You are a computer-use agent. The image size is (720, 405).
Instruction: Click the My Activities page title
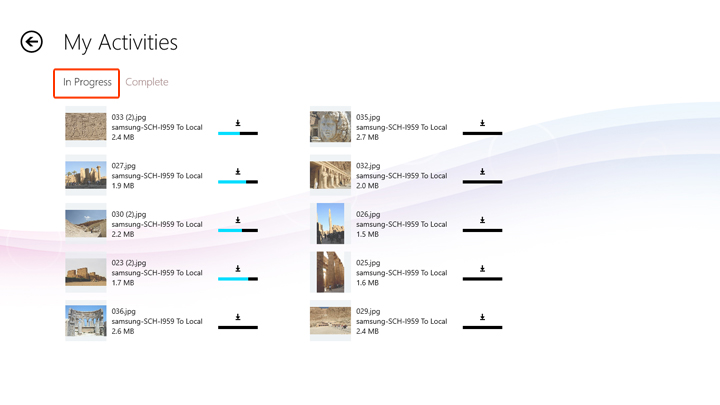(x=121, y=42)
